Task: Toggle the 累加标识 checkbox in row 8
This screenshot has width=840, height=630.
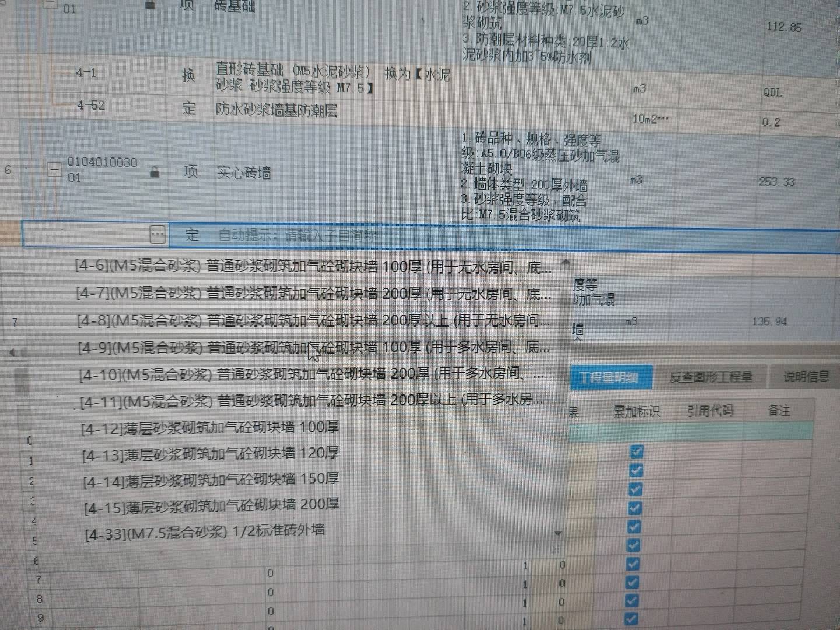Action: [632, 582]
